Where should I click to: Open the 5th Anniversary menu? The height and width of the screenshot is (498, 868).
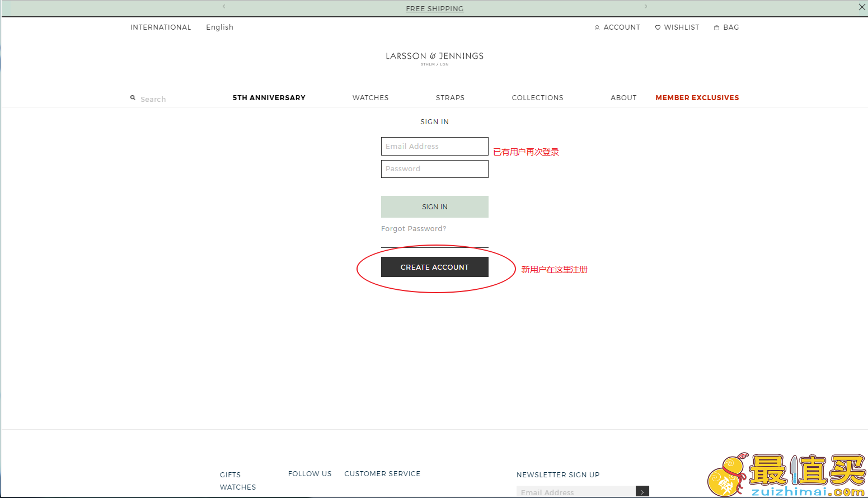(269, 98)
